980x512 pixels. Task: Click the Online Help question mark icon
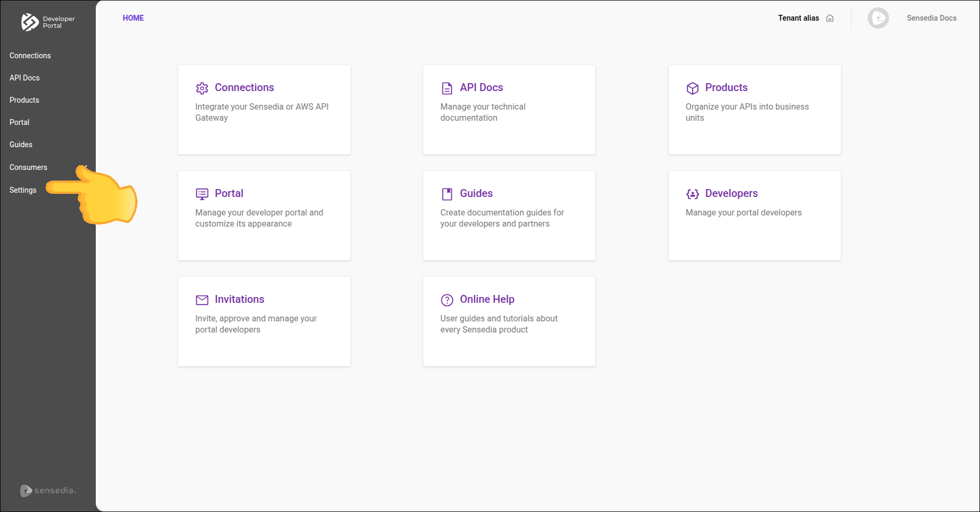pos(447,300)
